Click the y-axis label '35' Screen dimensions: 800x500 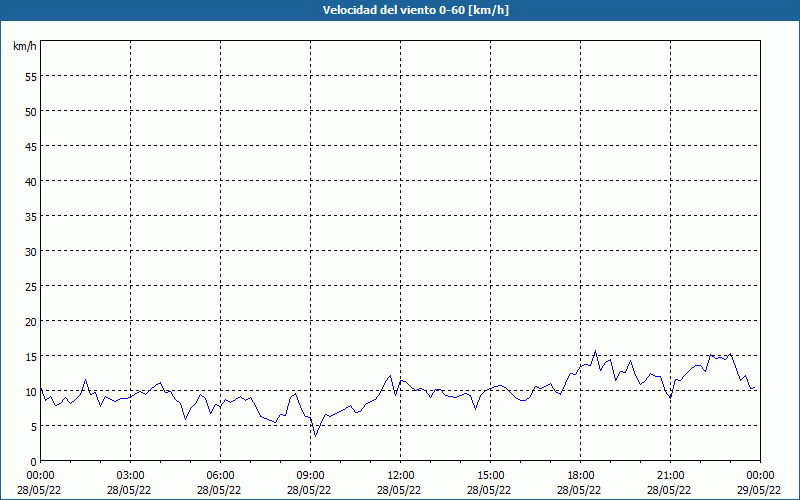(x=31, y=216)
